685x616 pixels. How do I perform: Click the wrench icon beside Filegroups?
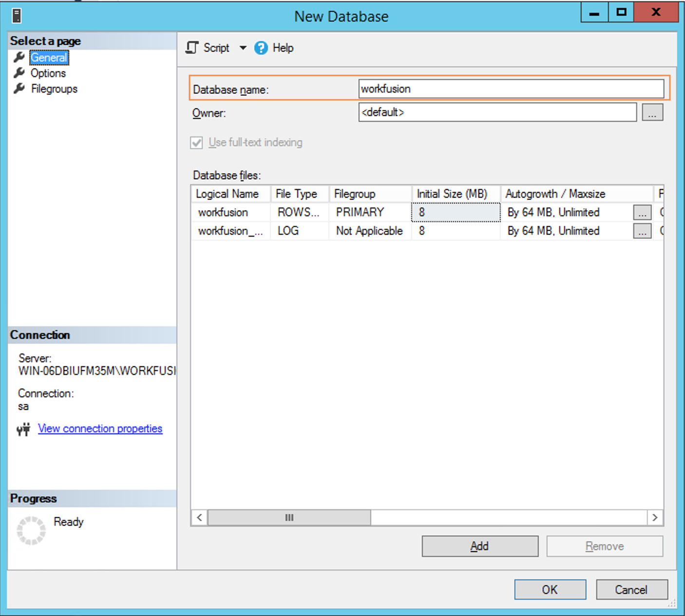19,89
